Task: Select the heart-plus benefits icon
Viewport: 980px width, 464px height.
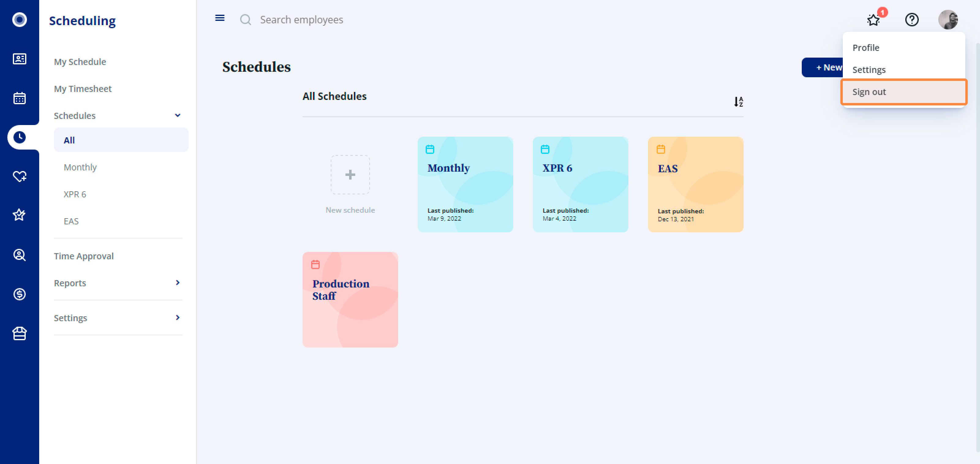Action: pos(19,176)
